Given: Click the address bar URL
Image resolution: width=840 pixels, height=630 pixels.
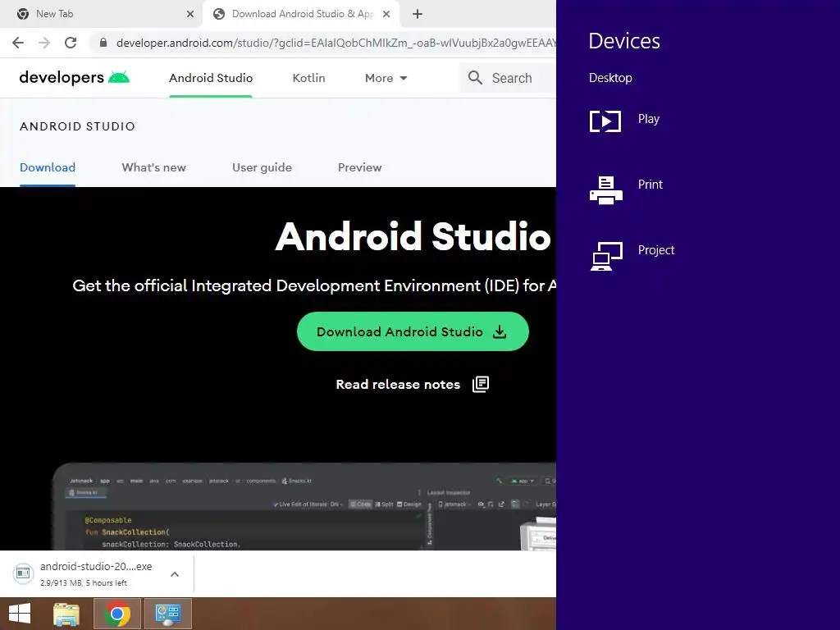Looking at the screenshot, I should pyautogui.click(x=336, y=43).
